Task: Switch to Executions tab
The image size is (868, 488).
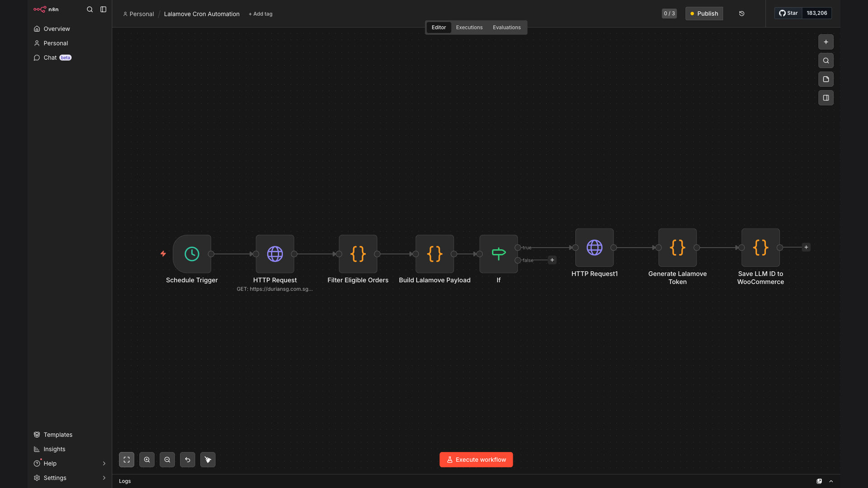Action: 469,28
